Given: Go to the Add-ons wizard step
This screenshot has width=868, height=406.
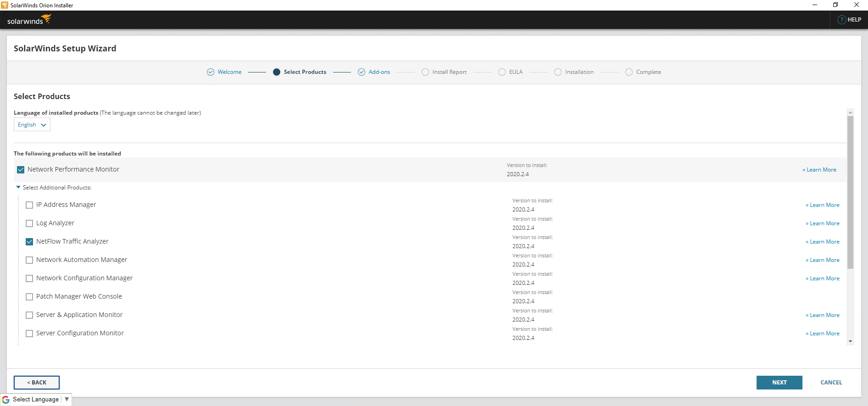Looking at the screenshot, I should coord(379,72).
